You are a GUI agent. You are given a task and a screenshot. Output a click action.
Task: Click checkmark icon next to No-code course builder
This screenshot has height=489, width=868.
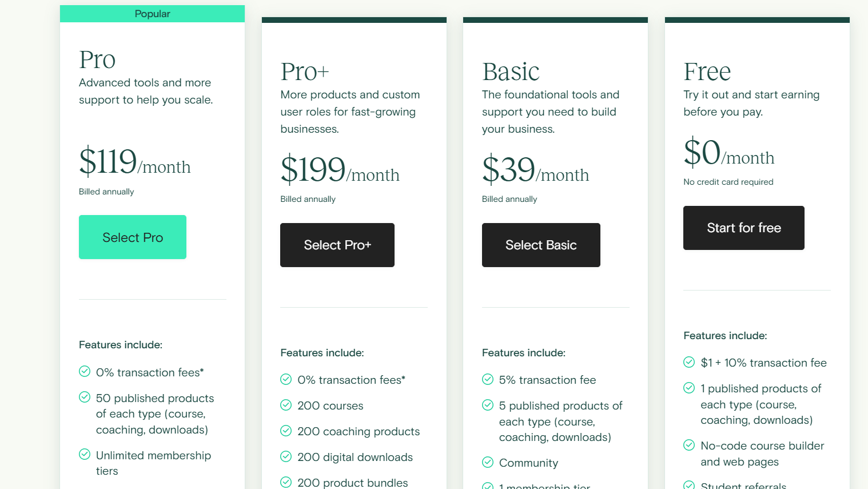[x=689, y=445]
